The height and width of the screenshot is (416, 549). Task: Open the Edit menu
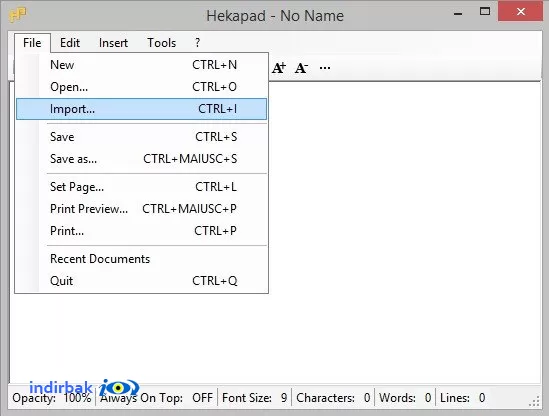click(70, 43)
